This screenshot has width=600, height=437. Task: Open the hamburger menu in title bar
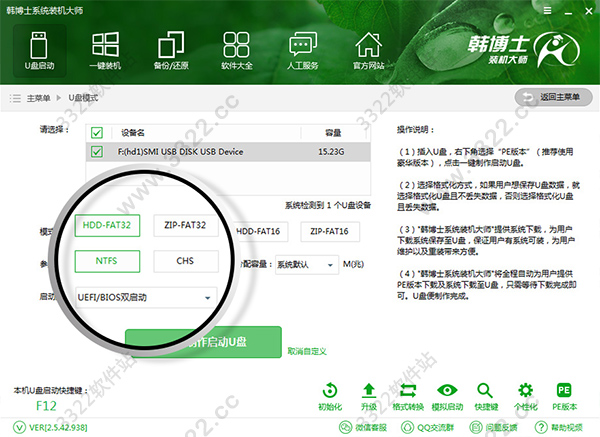click(548, 11)
